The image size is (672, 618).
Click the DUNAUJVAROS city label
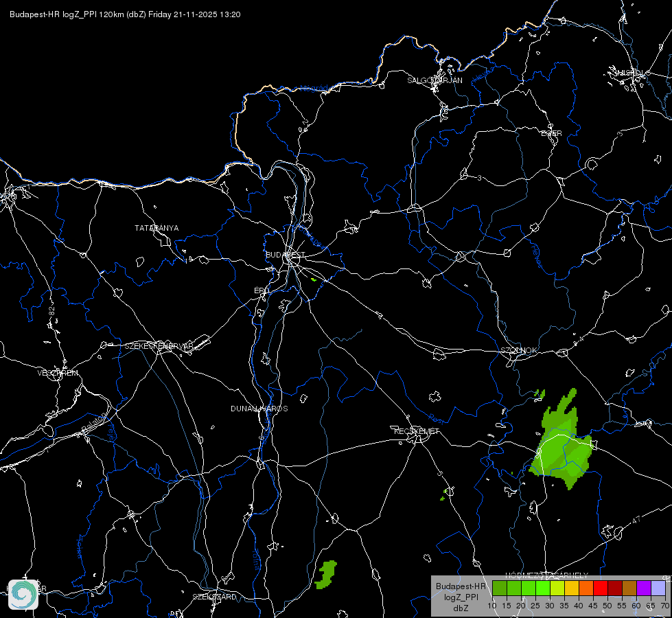(x=259, y=409)
